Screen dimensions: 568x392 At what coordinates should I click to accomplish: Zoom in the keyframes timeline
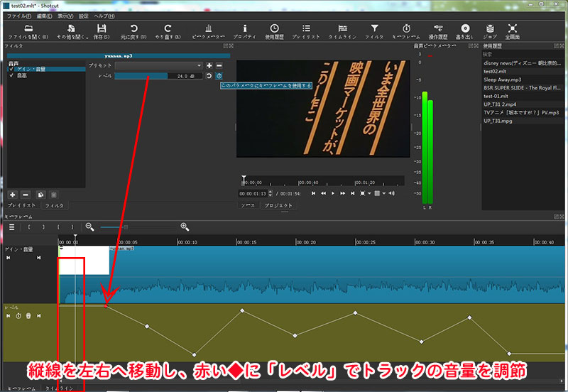(185, 227)
